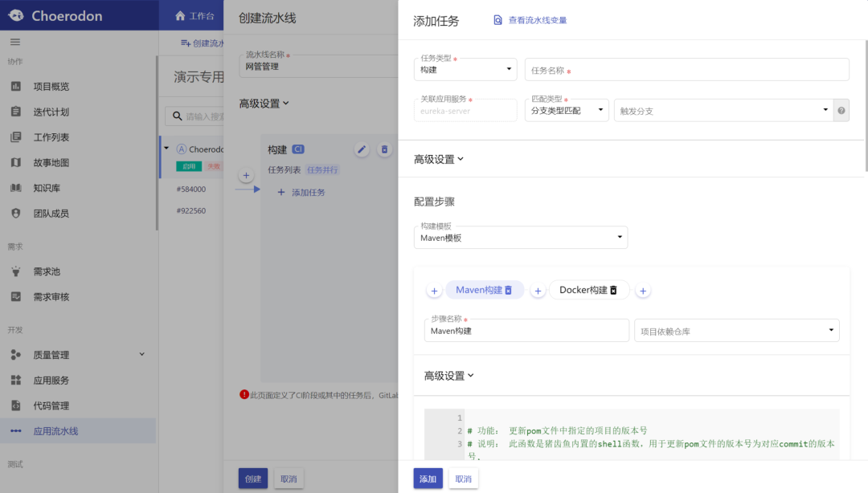Open the 查看流水线变量 link

click(x=537, y=20)
